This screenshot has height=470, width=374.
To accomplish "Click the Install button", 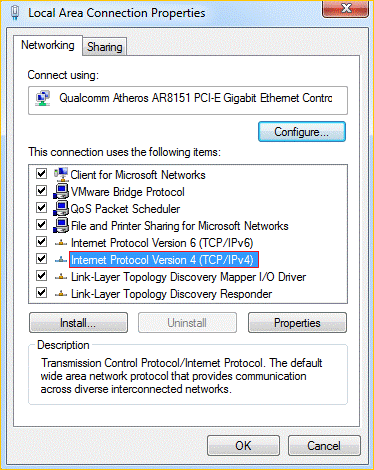I will [x=78, y=323].
